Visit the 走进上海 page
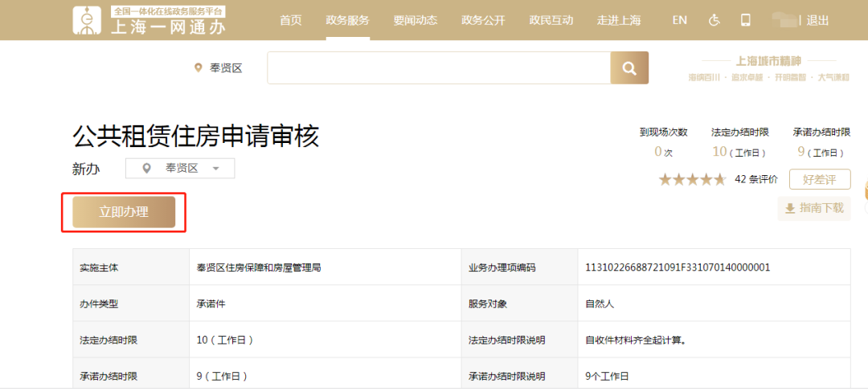The image size is (868, 392). tap(620, 20)
